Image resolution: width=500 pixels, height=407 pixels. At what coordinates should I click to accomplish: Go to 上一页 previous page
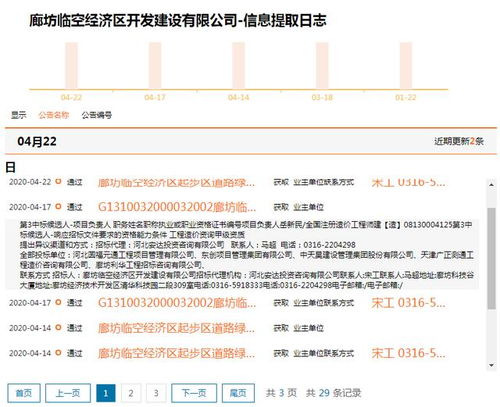(68, 393)
